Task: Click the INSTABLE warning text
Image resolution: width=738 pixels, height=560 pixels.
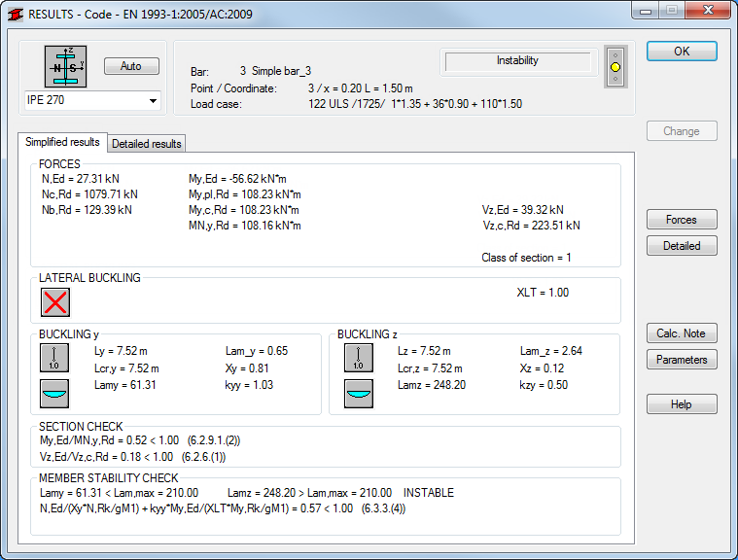Action: pos(429,493)
